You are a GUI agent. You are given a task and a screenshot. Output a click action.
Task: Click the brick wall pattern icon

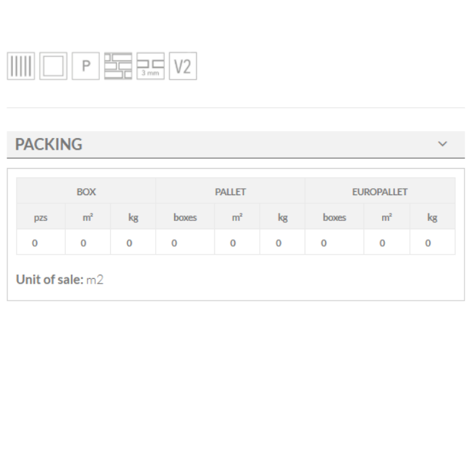click(118, 66)
